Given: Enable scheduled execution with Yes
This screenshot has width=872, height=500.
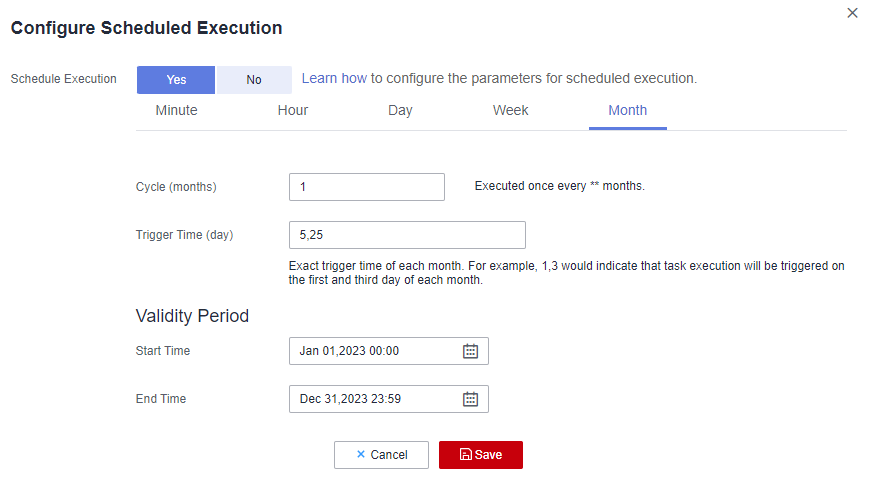Looking at the screenshot, I should tap(176, 80).
